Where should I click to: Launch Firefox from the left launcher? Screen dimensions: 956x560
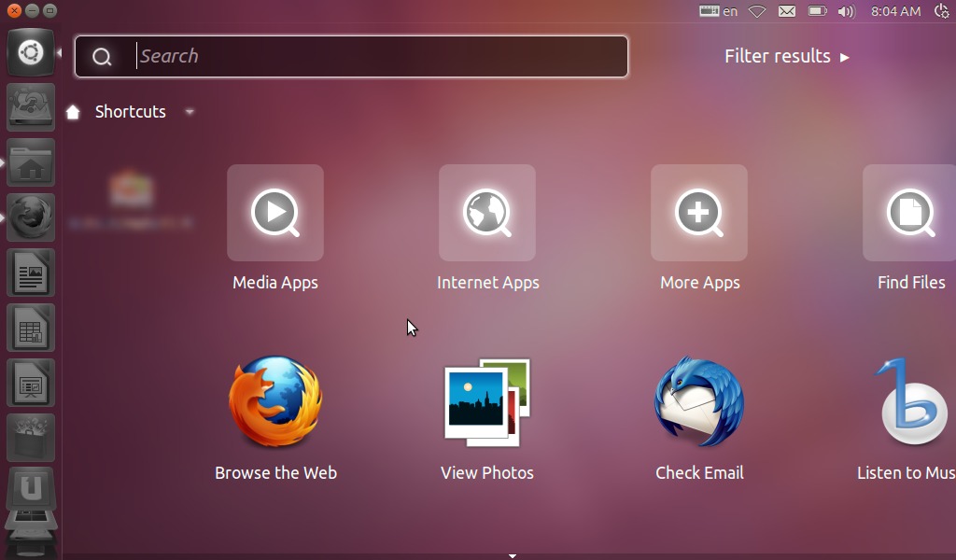[x=31, y=217]
